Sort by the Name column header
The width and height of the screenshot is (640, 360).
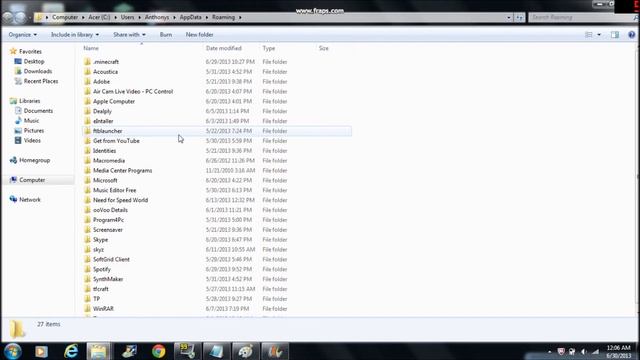91,48
